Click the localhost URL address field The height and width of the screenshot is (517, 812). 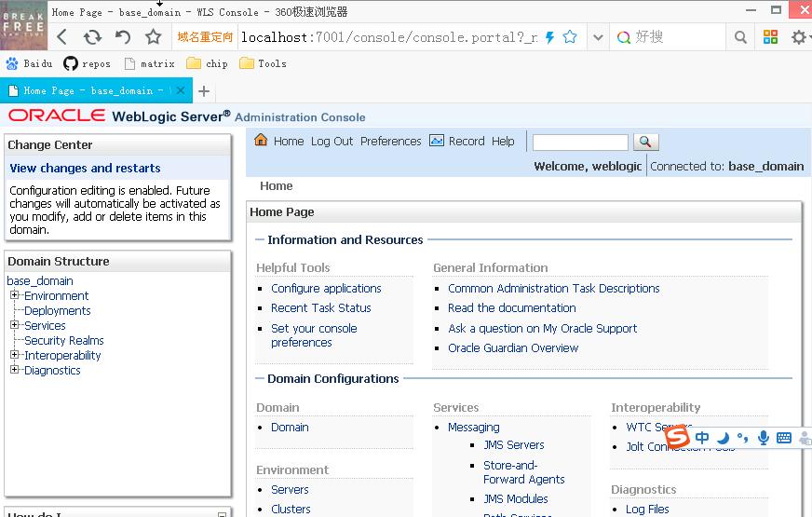coord(389,37)
